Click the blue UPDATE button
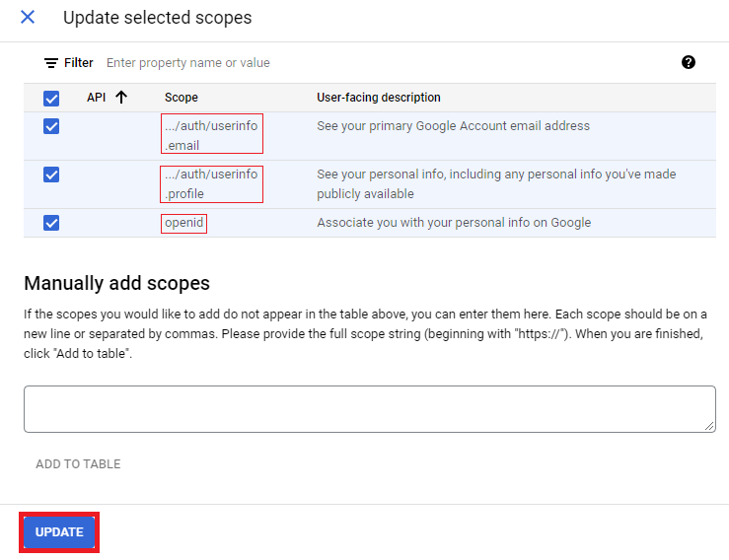This screenshot has width=729, height=560. 59,532
